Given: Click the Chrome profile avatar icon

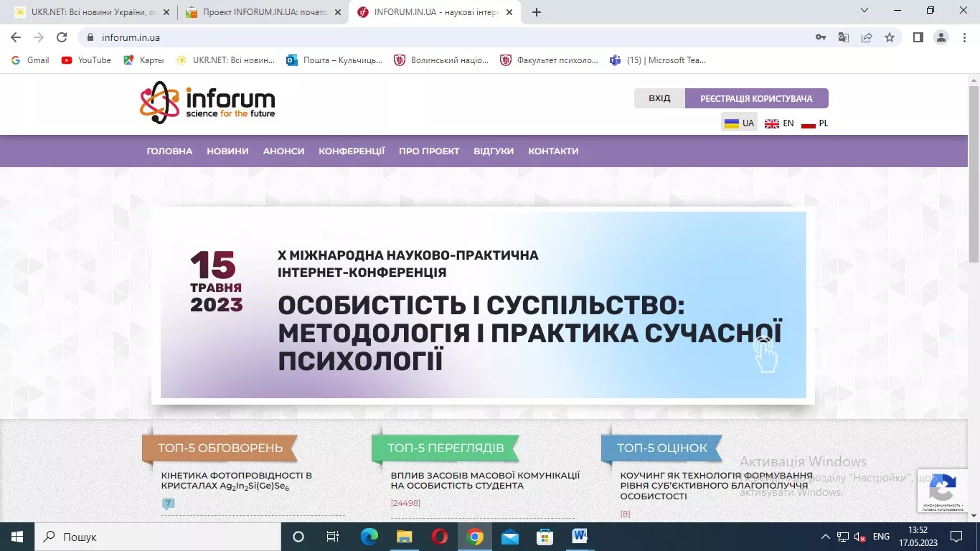Looking at the screenshot, I should click(x=941, y=37).
